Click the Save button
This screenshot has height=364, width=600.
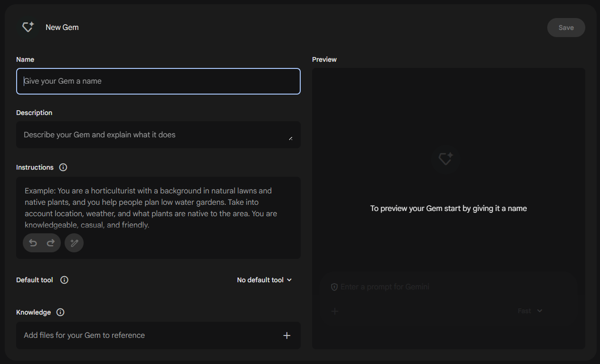point(566,28)
